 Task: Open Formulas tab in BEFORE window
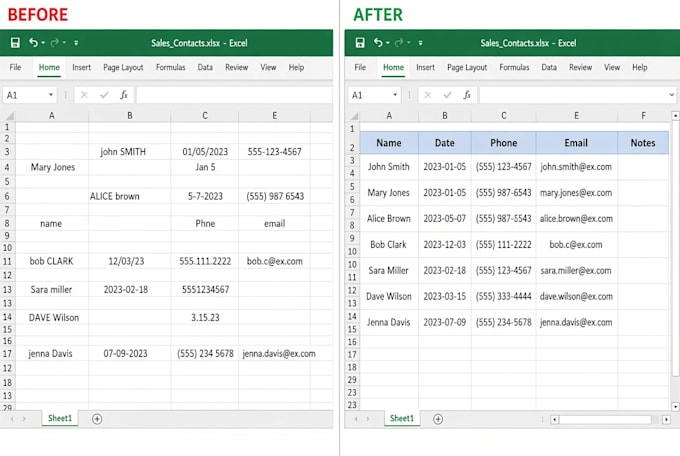pyautogui.click(x=170, y=67)
